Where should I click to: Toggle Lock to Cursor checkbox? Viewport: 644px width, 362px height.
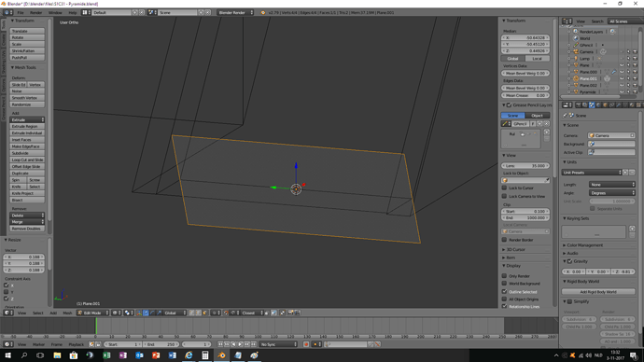504,188
